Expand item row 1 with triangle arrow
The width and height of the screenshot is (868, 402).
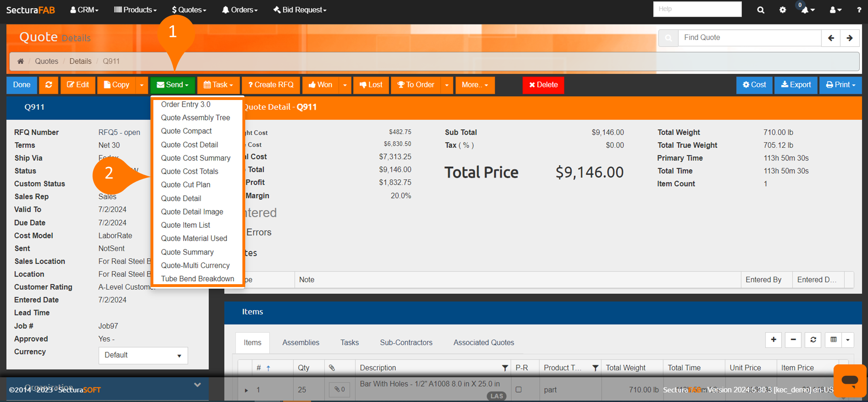point(246,390)
